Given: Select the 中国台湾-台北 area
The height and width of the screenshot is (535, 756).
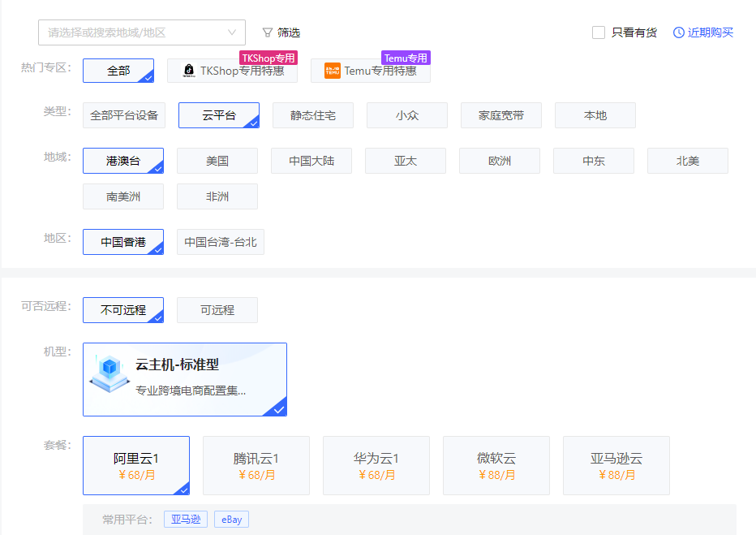Looking at the screenshot, I should point(221,242).
